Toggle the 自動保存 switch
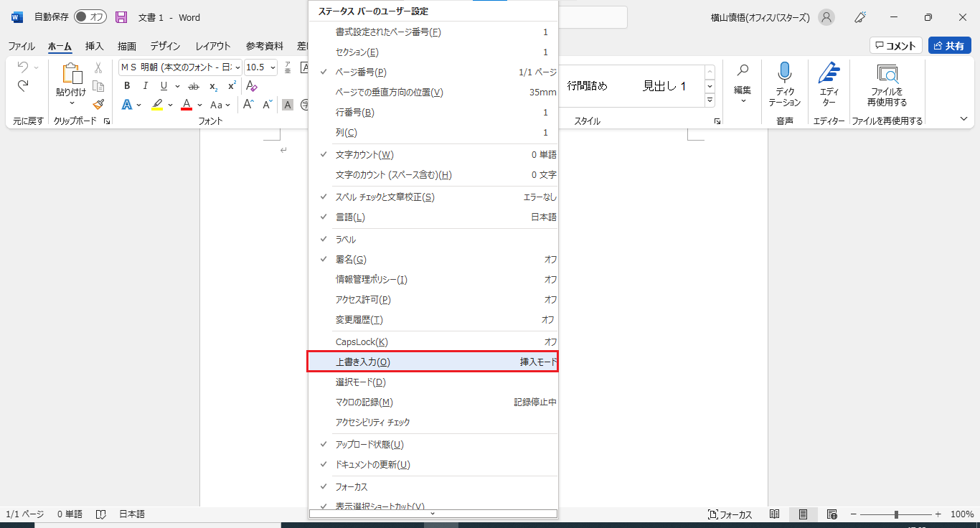The image size is (980, 528). (90, 17)
